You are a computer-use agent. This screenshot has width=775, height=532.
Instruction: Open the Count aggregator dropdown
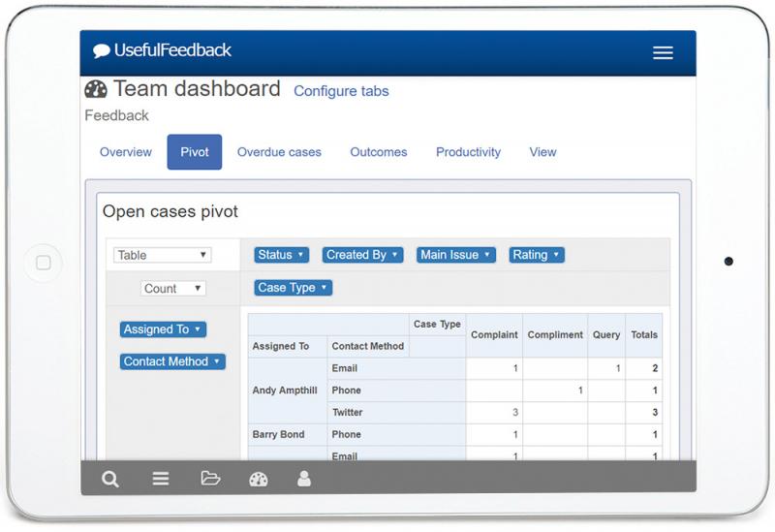pos(173,288)
